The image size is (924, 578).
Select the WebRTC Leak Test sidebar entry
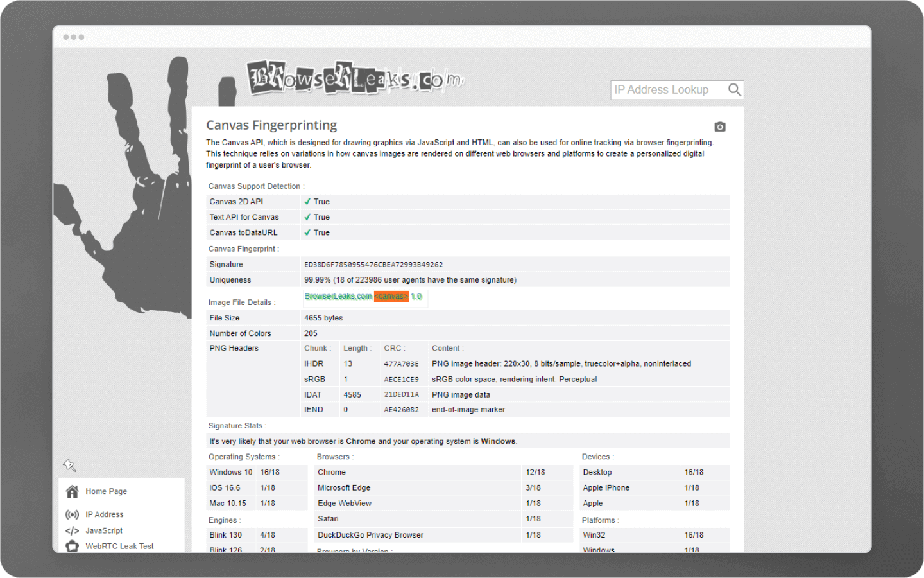[119, 546]
